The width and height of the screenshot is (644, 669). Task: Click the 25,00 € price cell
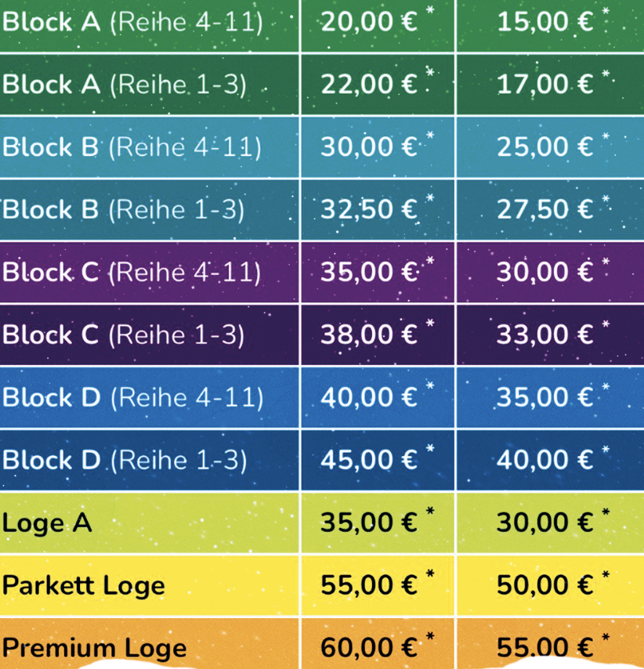click(x=545, y=146)
